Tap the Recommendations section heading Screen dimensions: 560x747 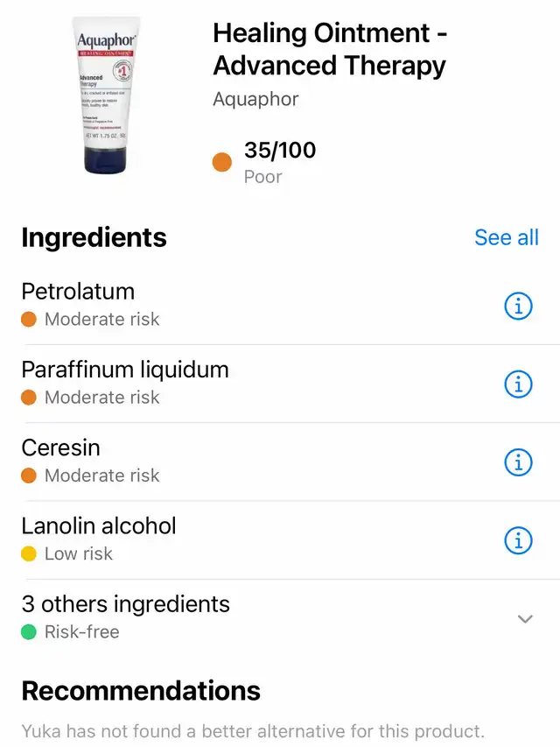141,690
